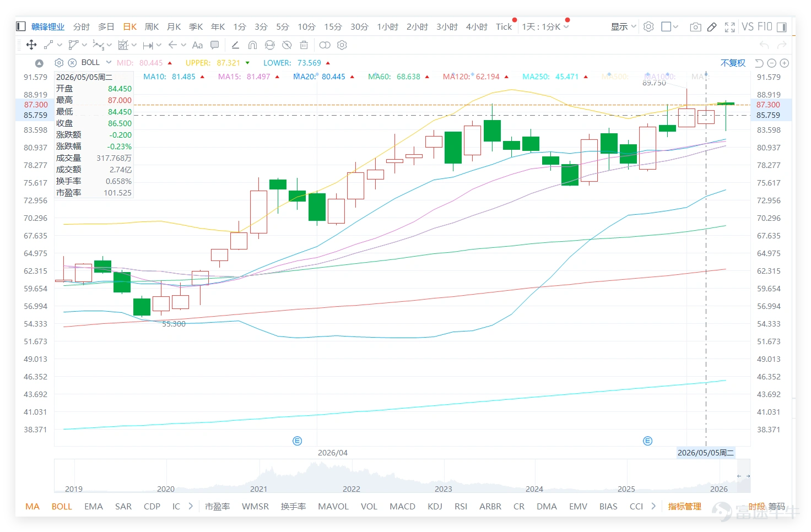The height and width of the screenshot is (532, 811).
Task: Open the BOLL indicator dropdown chevron
Action: click(x=109, y=62)
